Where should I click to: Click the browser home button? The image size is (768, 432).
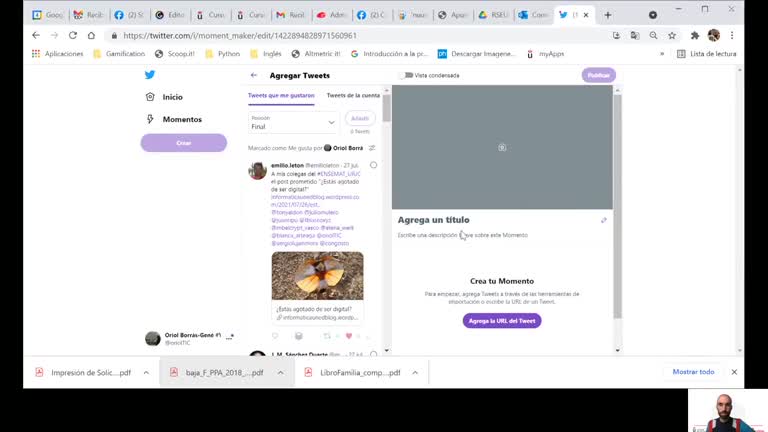point(91,35)
